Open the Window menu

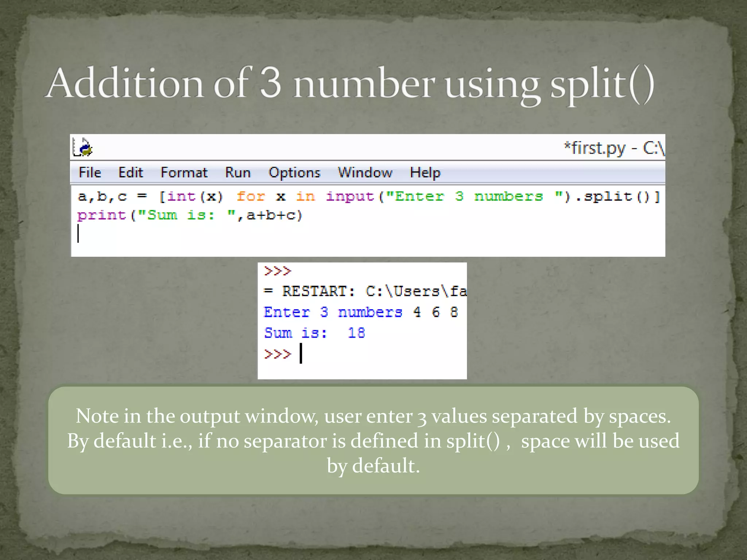pos(365,172)
